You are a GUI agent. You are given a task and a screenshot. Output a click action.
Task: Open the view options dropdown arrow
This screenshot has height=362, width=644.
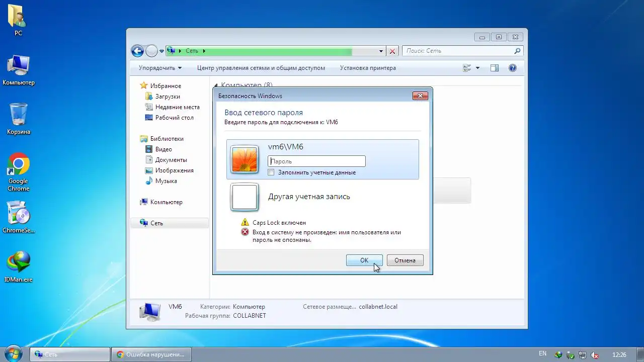point(477,68)
